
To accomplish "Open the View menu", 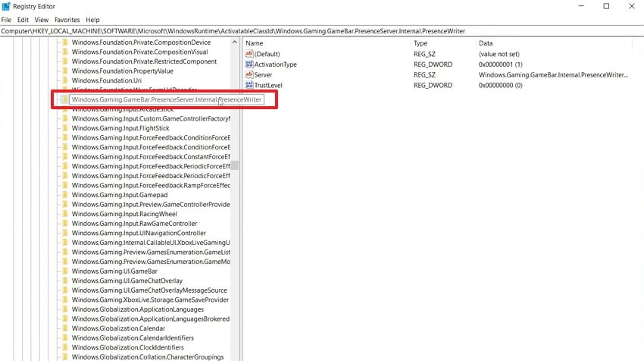I will tap(42, 20).
